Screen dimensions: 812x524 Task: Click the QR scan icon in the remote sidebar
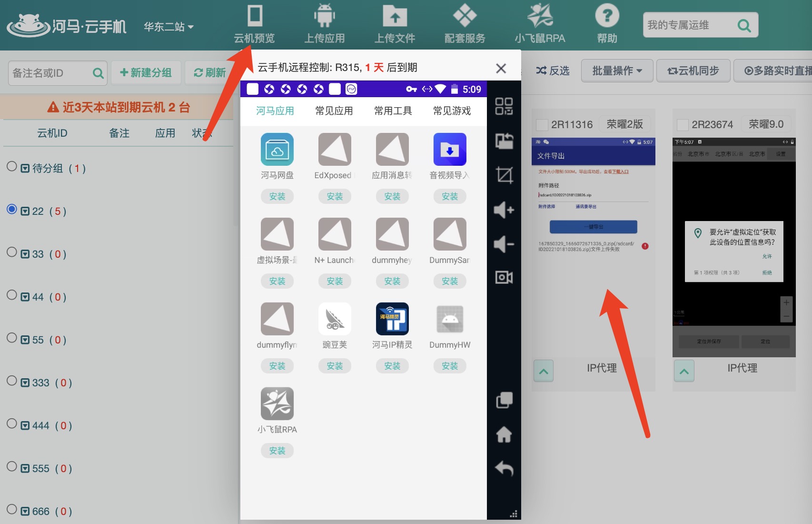[x=504, y=106]
